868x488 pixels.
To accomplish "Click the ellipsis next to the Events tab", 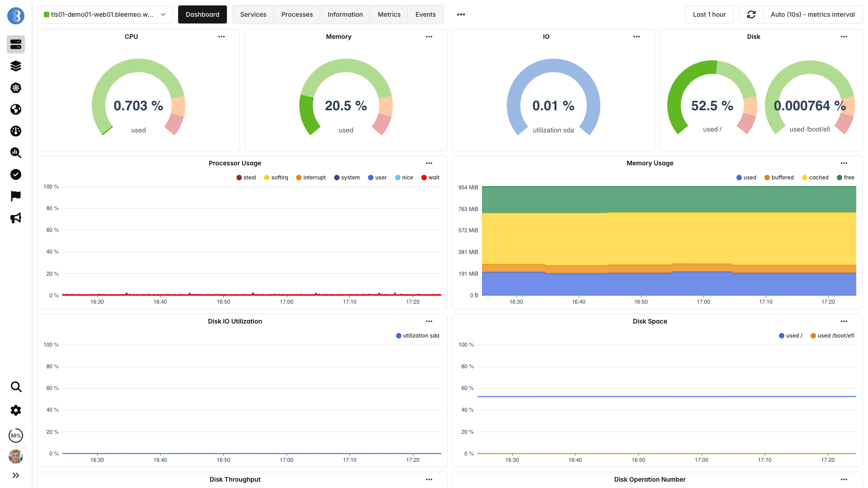I will 461,14.
